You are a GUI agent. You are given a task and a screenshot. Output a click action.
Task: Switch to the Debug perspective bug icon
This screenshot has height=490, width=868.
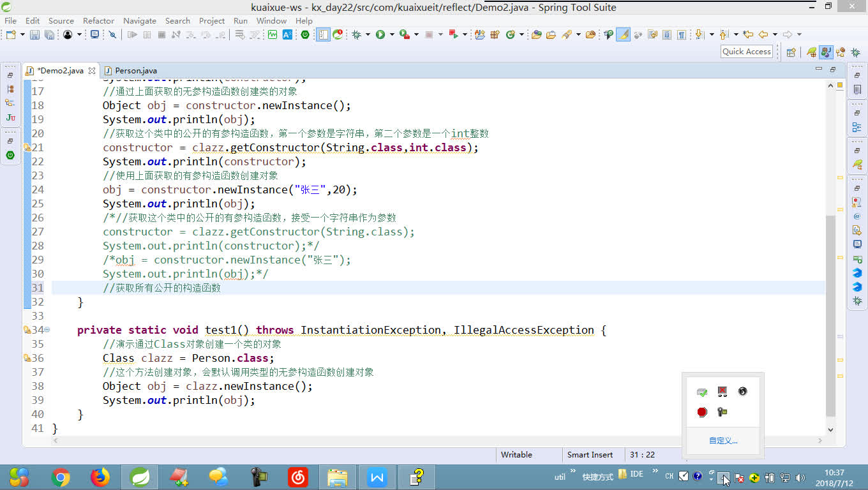coord(855,52)
